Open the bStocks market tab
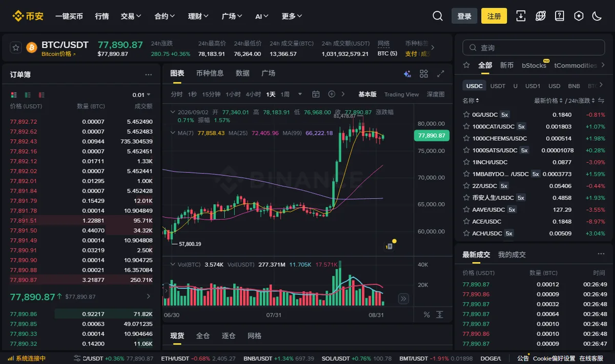This screenshot has height=364, width=615. (x=534, y=66)
